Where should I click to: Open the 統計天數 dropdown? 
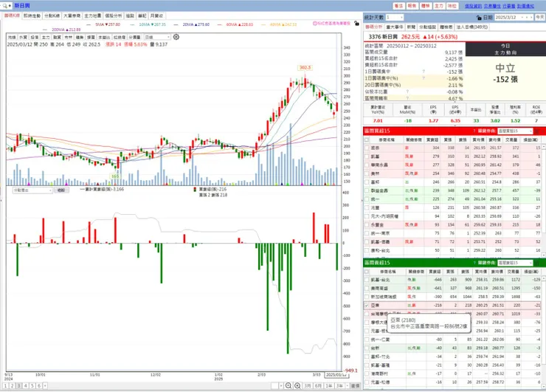pos(395,18)
